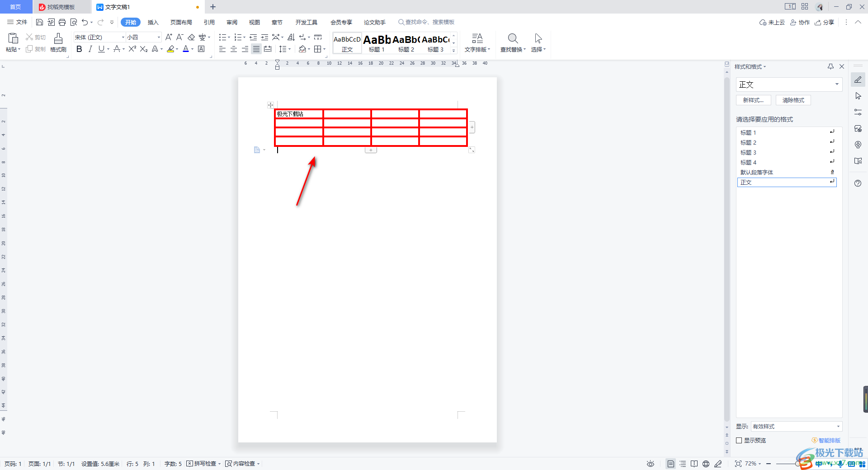Click the Paste clipboard icon
Viewport: 868px width, 470px height.
tap(13, 38)
